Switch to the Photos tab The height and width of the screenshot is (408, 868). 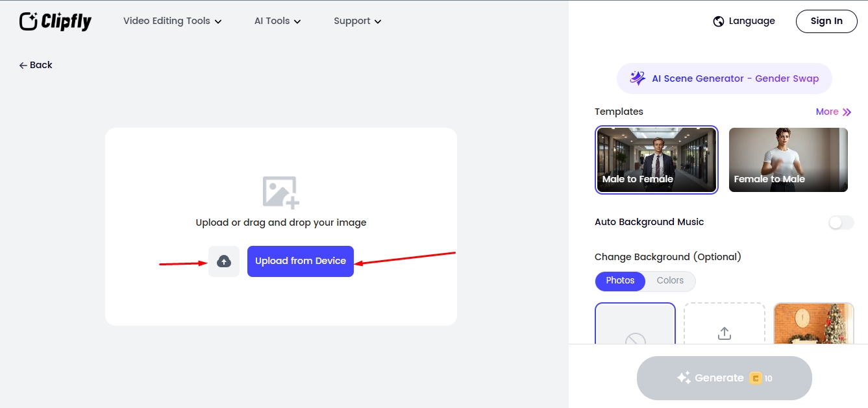click(620, 281)
